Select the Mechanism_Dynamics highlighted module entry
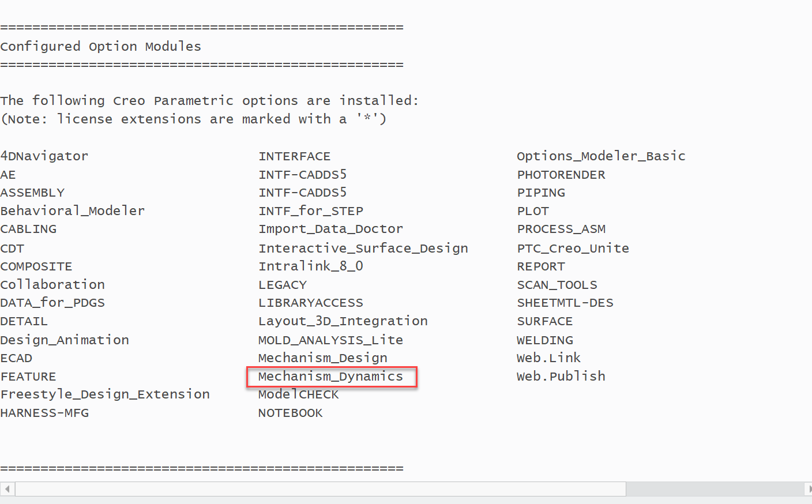 (332, 377)
